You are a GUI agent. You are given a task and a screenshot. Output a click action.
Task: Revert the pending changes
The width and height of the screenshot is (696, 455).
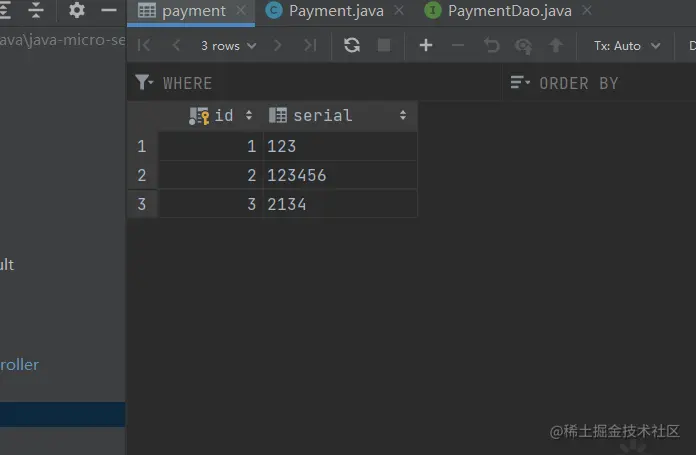pos(491,45)
